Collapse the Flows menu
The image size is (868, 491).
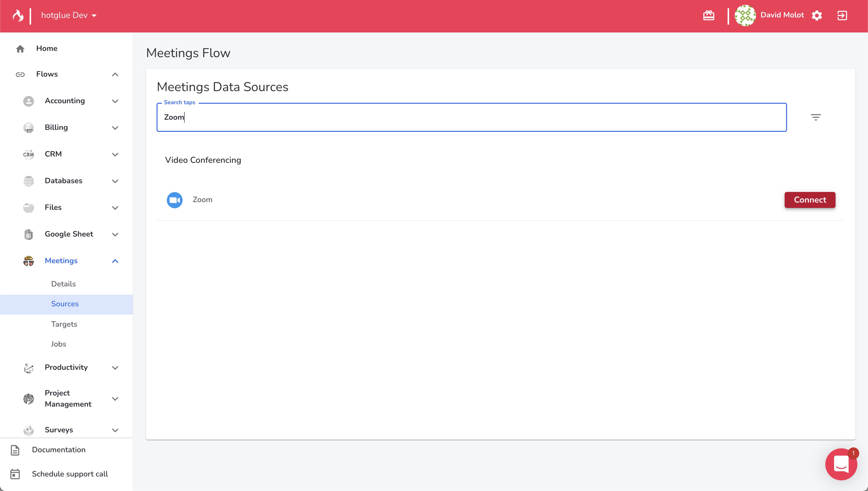115,75
